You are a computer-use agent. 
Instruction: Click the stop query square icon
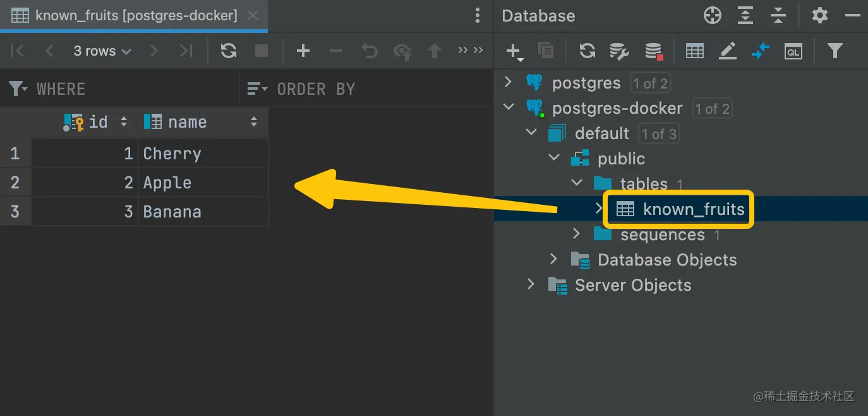262,51
